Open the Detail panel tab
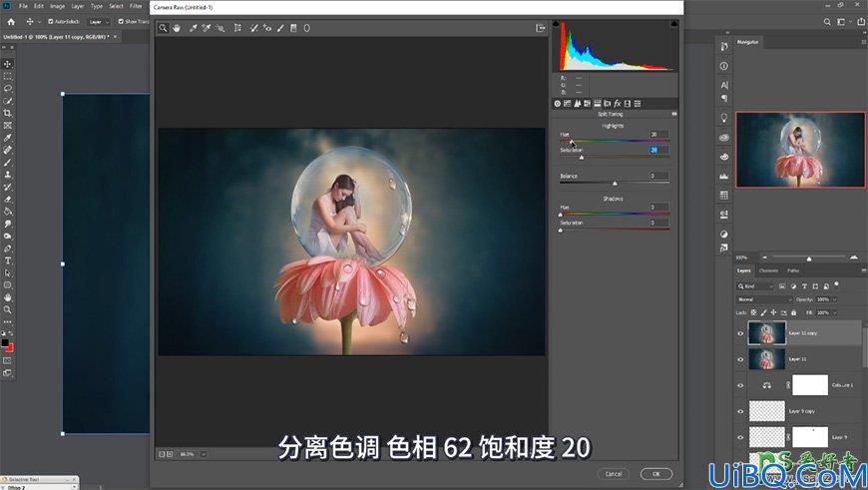The height and width of the screenshot is (490, 868). pyautogui.click(x=578, y=104)
